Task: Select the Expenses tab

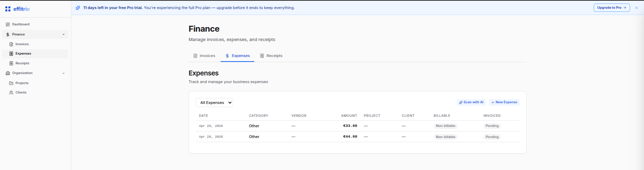Action: (x=238, y=56)
